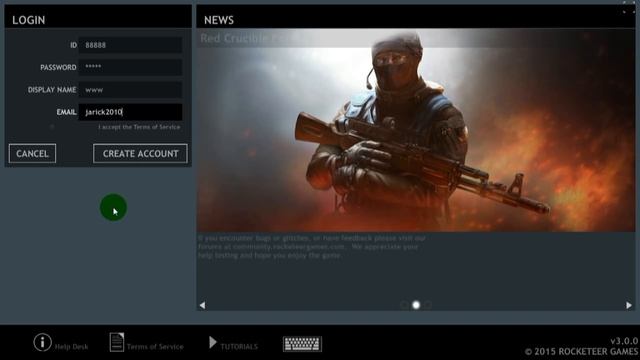Open the keyboard controls icon
Viewport: 640px width, 360px height.
(302, 344)
